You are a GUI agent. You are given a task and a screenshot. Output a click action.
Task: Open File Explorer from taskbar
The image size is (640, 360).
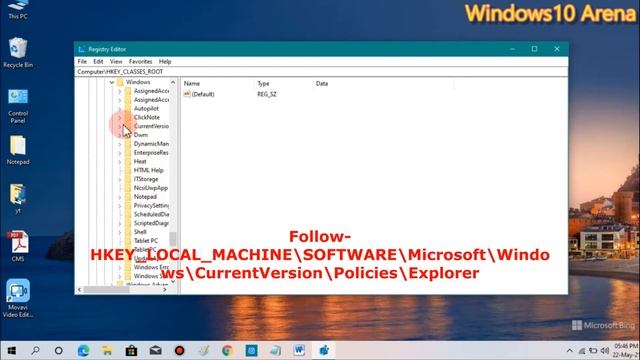[107, 351]
